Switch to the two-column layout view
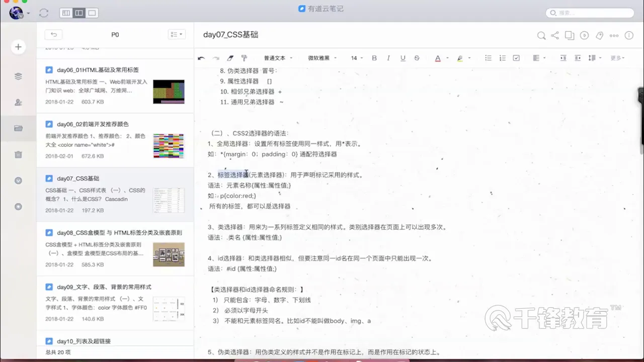Viewport: 644px width, 362px height. coord(79,13)
